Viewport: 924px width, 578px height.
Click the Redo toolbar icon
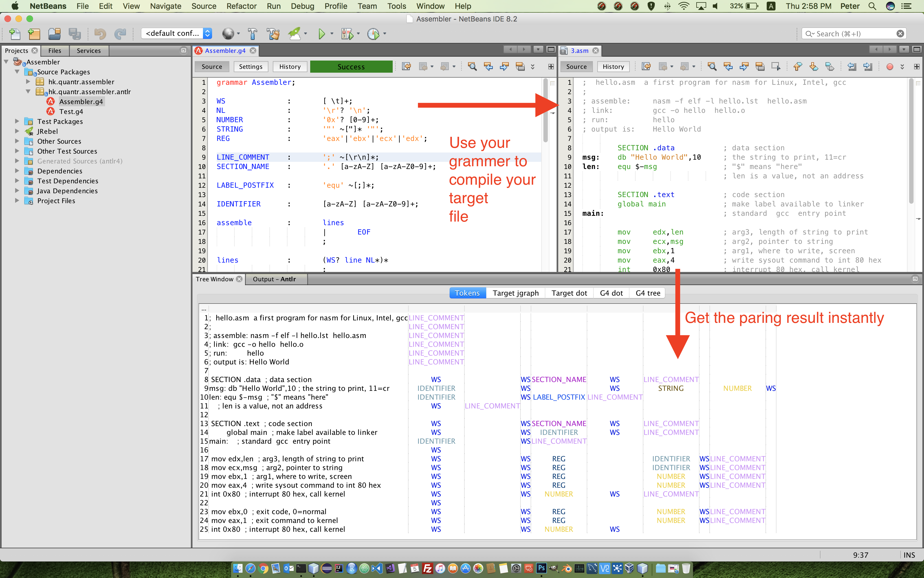[x=120, y=34]
